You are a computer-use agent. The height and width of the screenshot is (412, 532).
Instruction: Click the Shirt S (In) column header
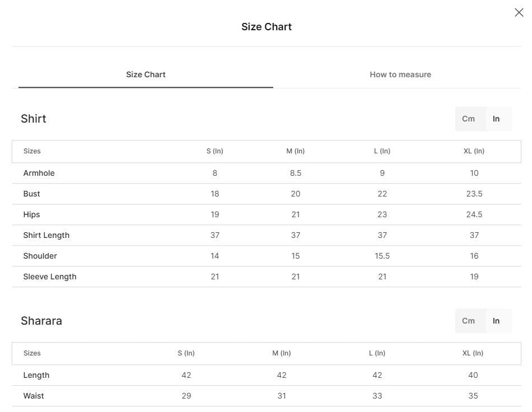215,151
